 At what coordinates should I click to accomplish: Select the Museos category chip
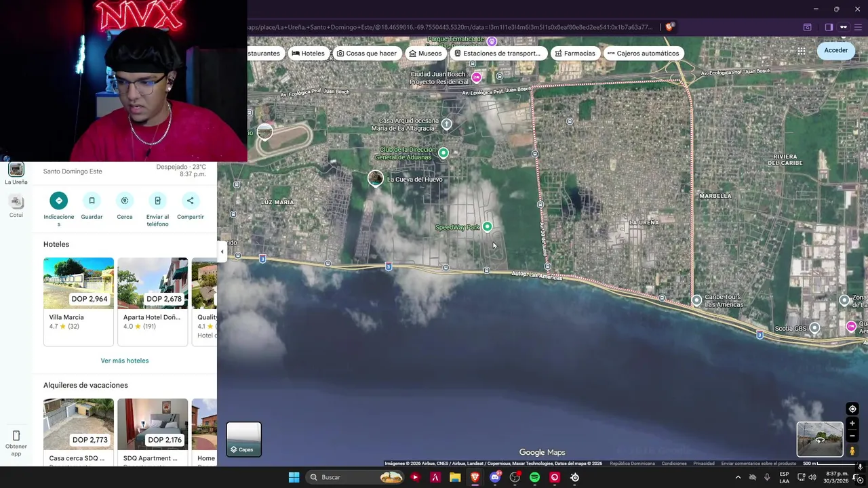tap(425, 54)
